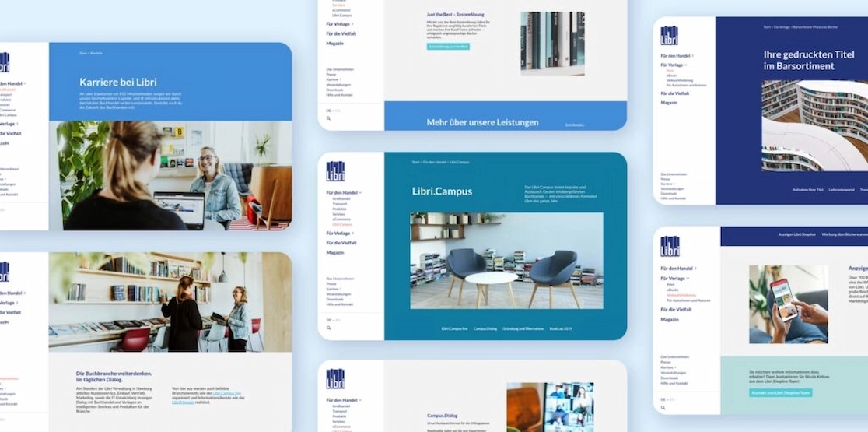
Task: Select eBooks submenu on Barsortiment page
Action: pyautogui.click(x=671, y=76)
